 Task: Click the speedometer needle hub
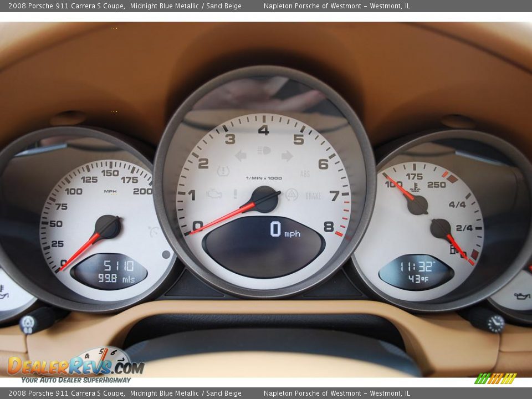point(108,227)
